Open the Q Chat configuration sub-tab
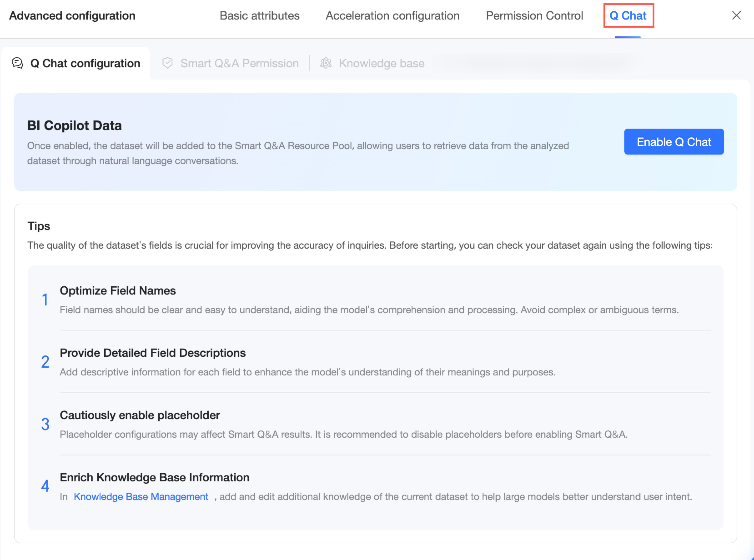The image size is (754, 560). point(76,63)
